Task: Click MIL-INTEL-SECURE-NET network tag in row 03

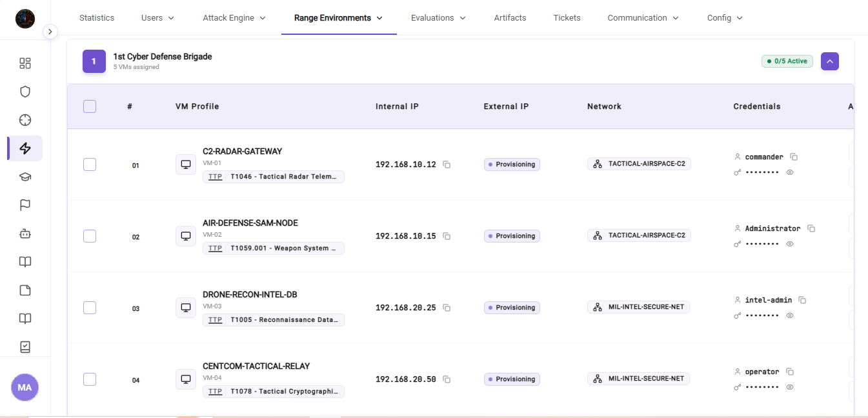Action: tap(638, 307)
